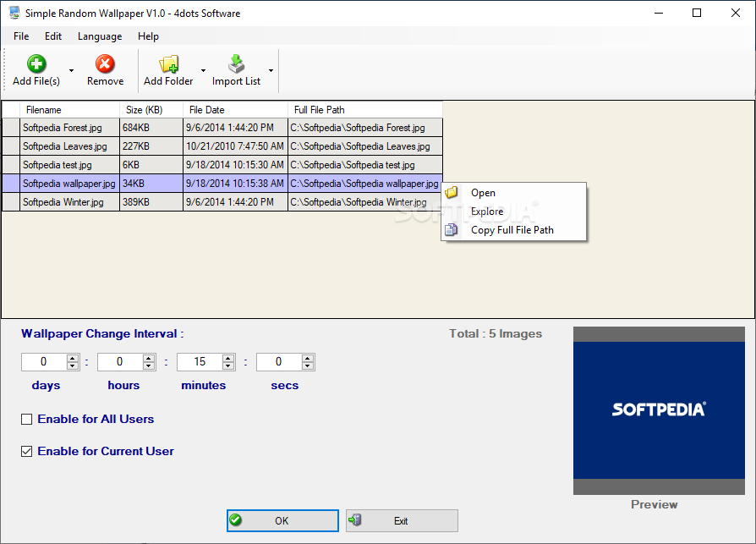Click the Add Folder icon

point(169,63)
